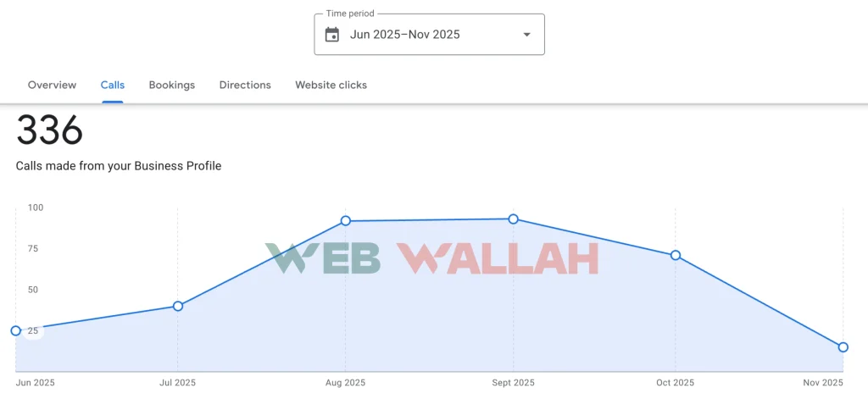Click the 336 total calls number
The height and width of the screenshot is (399, 868).
click(50, 131)
